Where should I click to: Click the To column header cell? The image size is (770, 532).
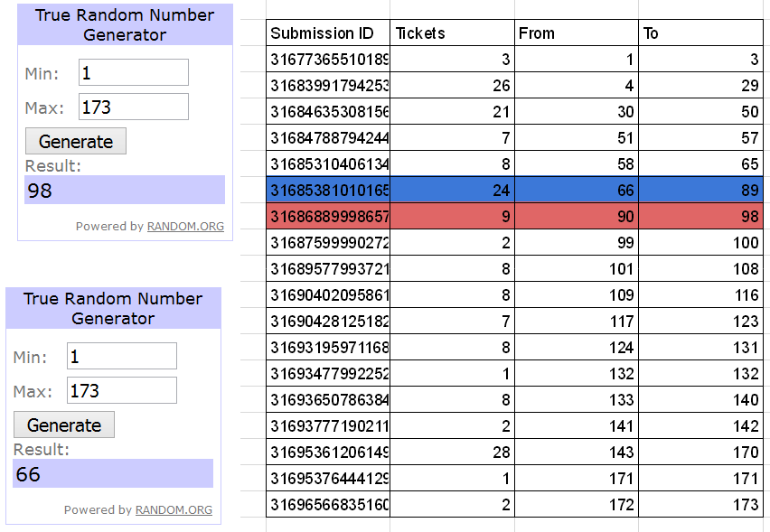coord(700,33)
